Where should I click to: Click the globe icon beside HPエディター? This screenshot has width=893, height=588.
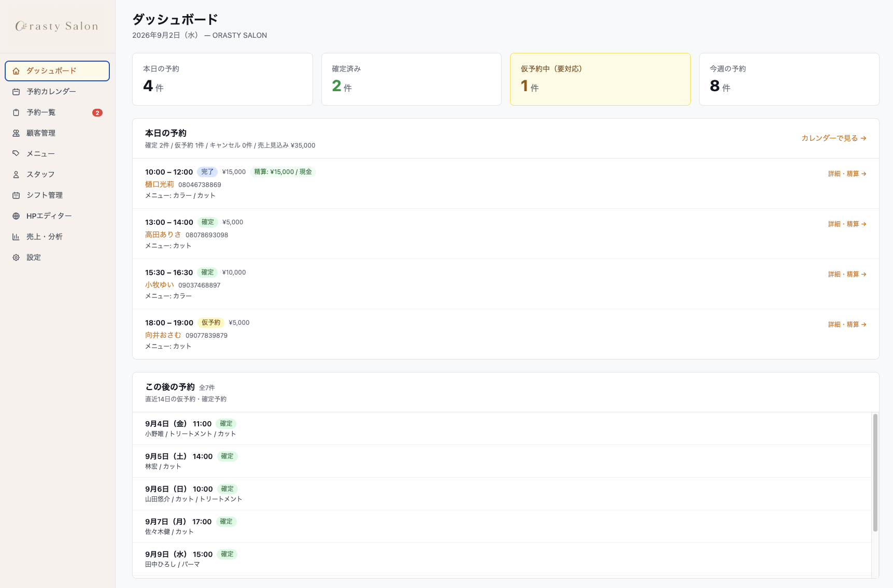[16, 216]
